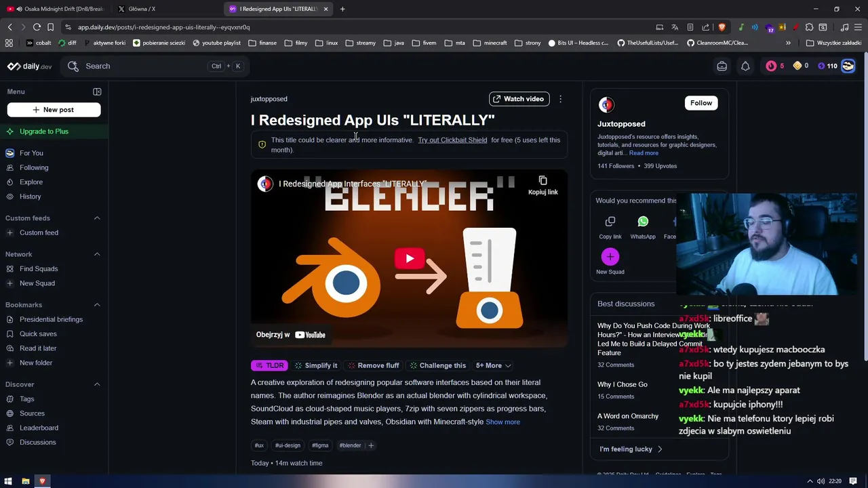This screenshot has height=488, width=868.
Task: Click Simplify it
Action: pyautogui.click(x=316, y=365)
